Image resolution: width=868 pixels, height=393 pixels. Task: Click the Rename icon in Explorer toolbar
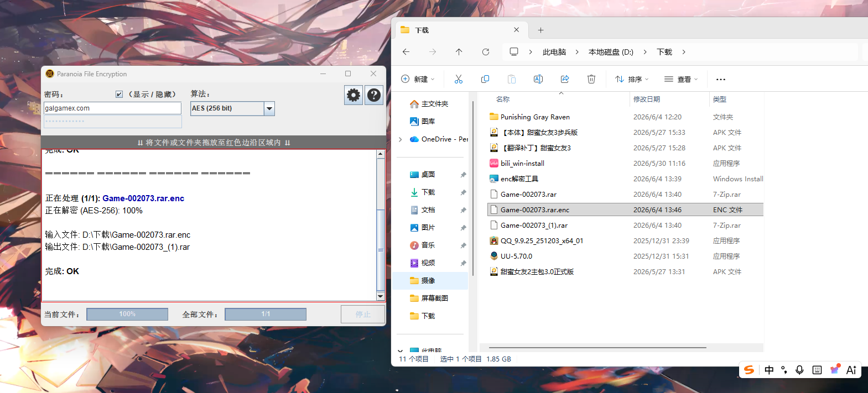538,79
